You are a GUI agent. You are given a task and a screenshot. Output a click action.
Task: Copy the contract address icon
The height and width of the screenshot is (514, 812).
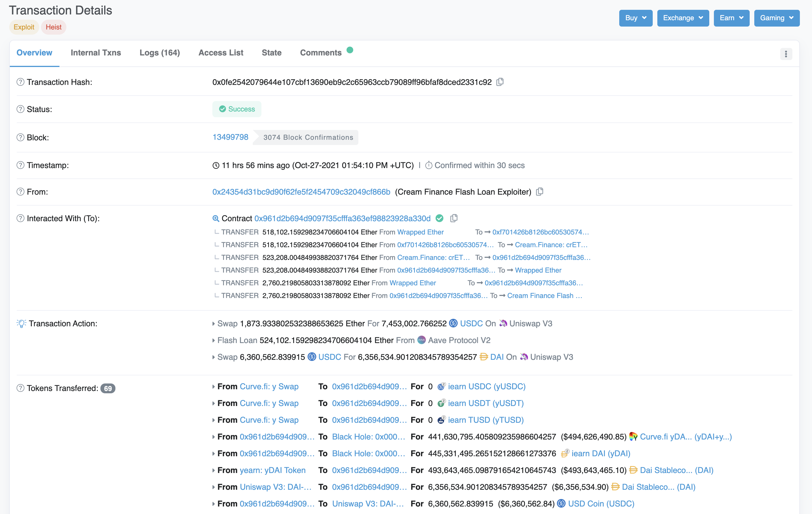[x=454, y=218]
